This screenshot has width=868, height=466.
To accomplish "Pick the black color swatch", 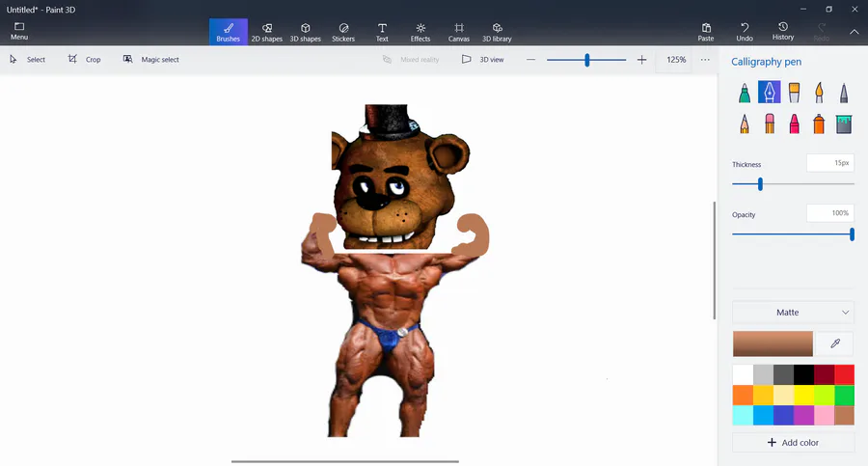I will tap(803, 375).
